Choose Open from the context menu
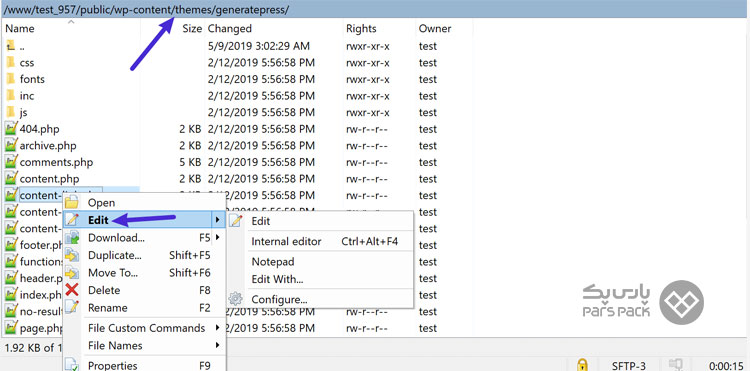The width and height of the screenshot is (750, 371). click(x=101, y=203)
